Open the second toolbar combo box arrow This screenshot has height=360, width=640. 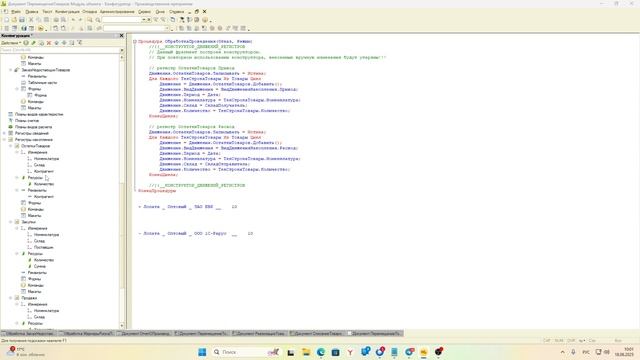tap(167, 28)
